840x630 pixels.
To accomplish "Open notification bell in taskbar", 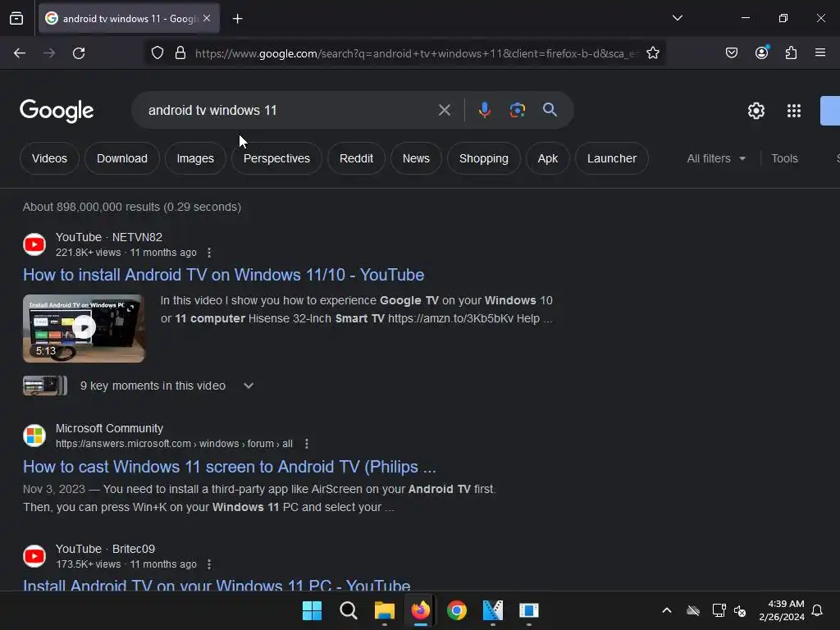I will tap(818, 610).
